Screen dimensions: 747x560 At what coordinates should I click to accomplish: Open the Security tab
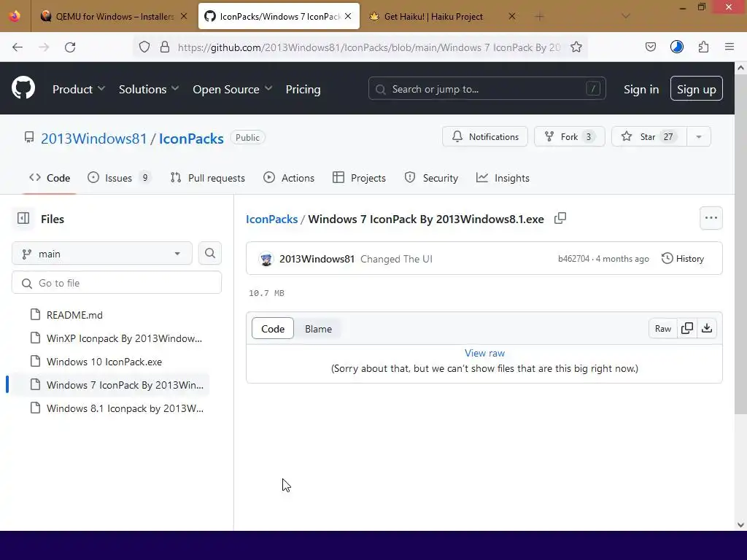pyautogui.click(x=431, y=178)
